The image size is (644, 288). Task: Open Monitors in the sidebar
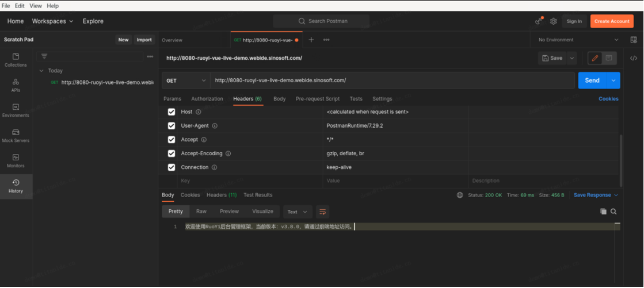point(16,160)
